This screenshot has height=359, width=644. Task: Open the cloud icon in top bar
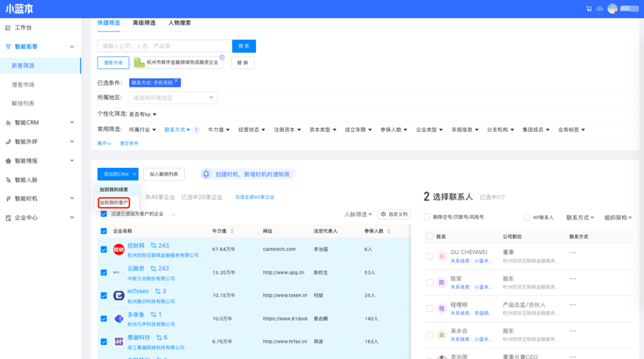click(599, 9)
